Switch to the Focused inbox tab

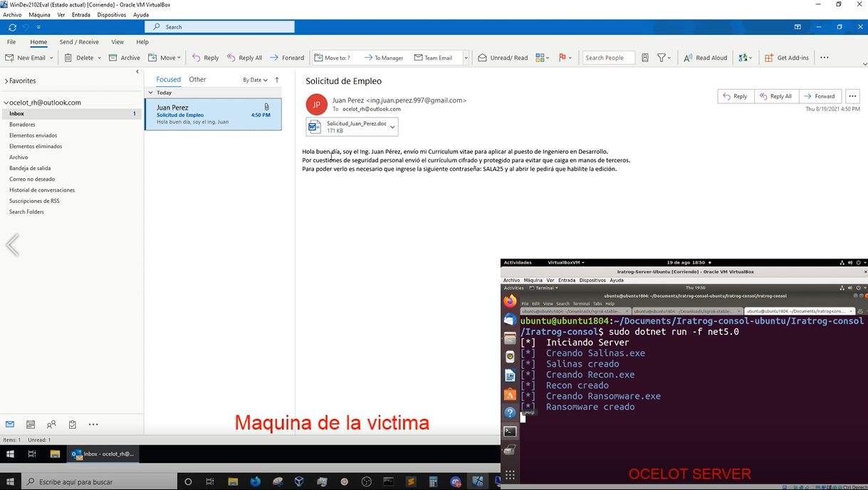coord(169,80)
